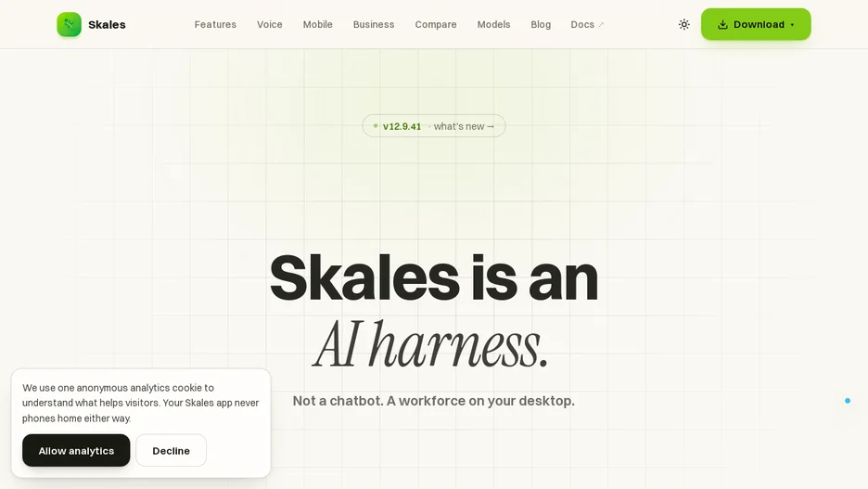Click the green Skales logo icon
The image size is (868, 489).
[70, 24]
